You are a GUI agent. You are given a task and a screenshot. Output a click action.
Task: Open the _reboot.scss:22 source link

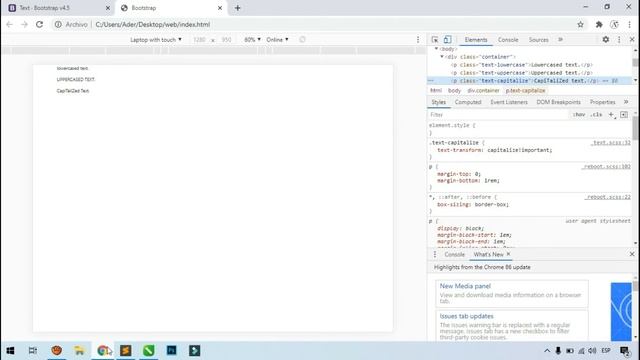click(608, 197)
